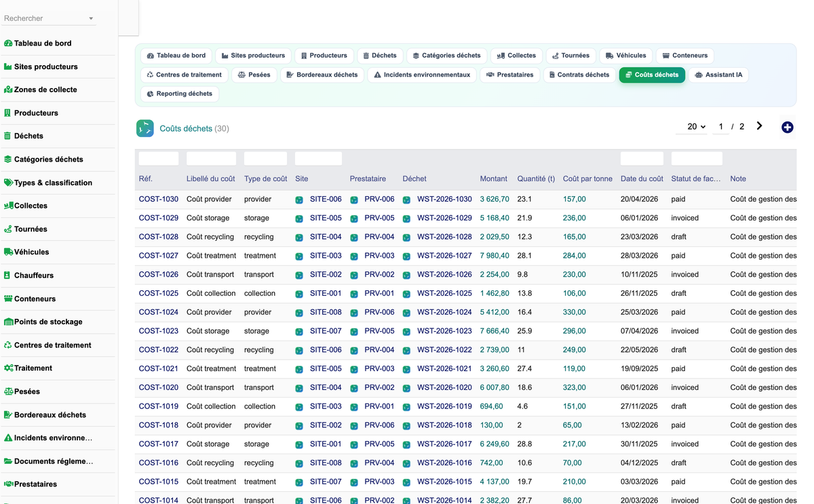Screen dimensions: 814x504
Task: Open Tableau de bord tab
Action: pos(176,56)
